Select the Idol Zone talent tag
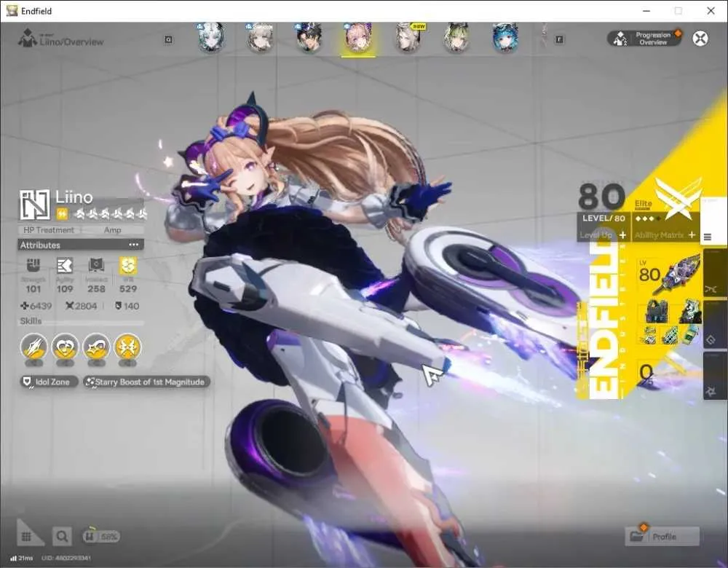Screen dimensions: 728x568 point(48,382)
